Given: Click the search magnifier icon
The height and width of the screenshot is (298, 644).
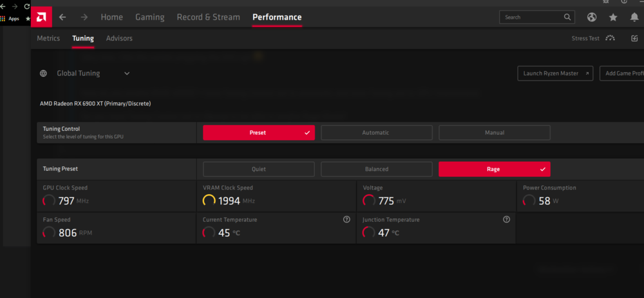Looking at the screenshot, I should coord(567,17).
